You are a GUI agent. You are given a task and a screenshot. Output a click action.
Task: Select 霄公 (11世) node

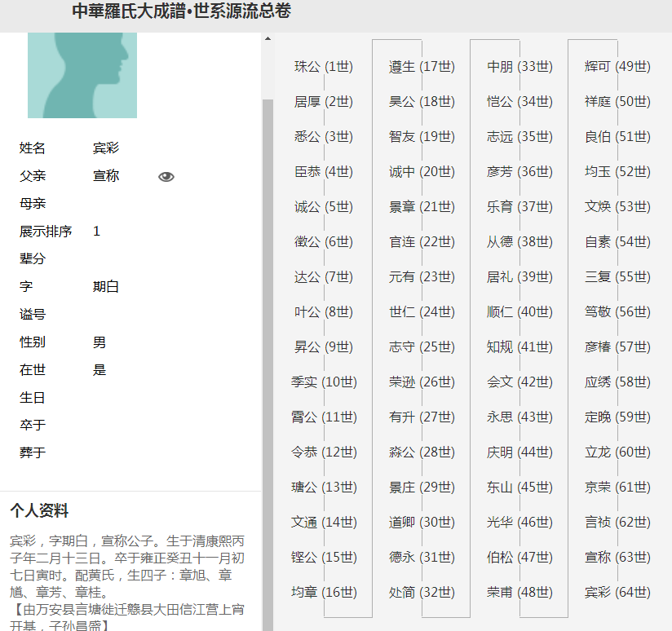click(x=324, y=417)
